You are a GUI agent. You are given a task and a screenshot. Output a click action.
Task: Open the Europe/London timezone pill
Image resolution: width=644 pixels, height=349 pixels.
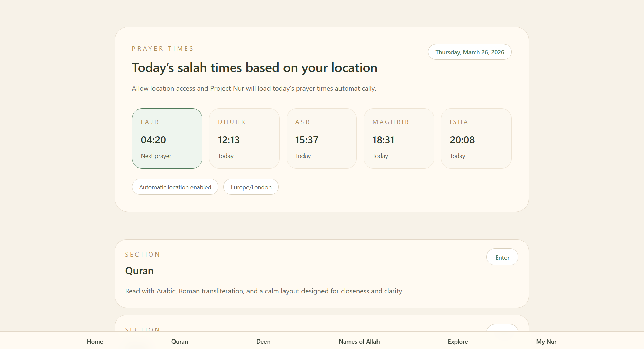[x=251, y=187]
